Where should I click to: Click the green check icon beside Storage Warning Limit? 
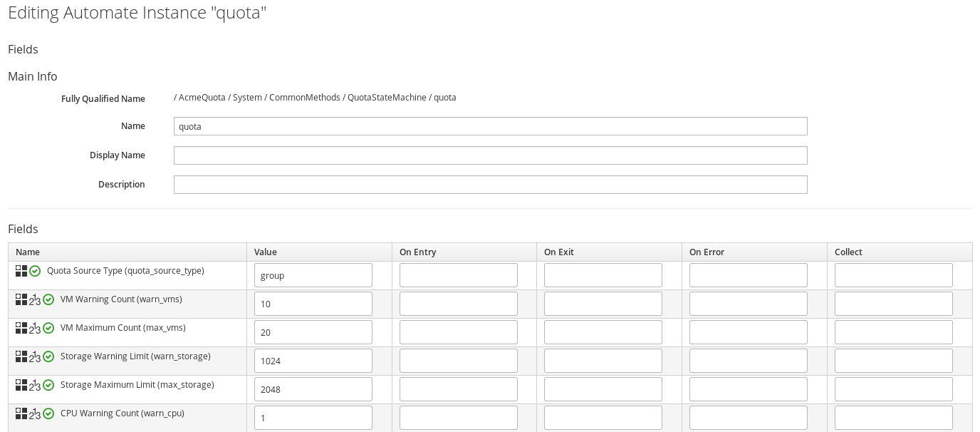[48, 356]
